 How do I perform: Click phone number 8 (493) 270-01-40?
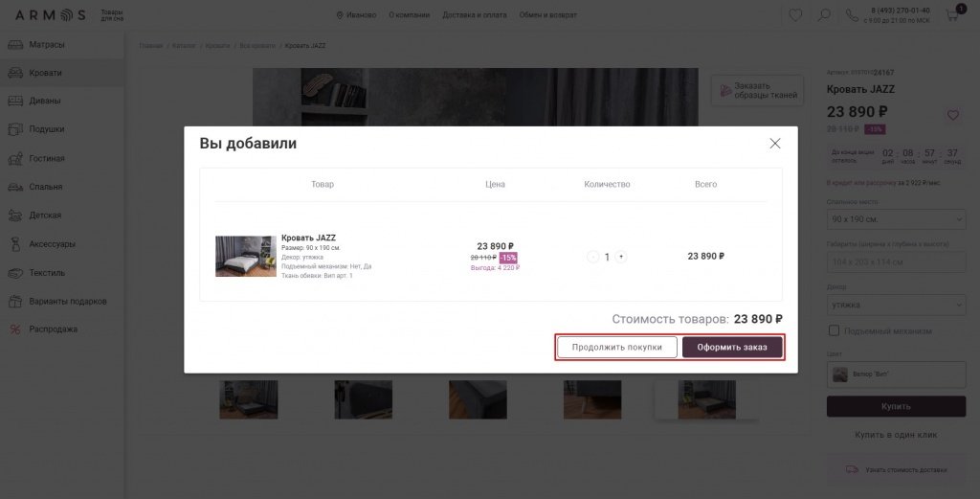900,11
